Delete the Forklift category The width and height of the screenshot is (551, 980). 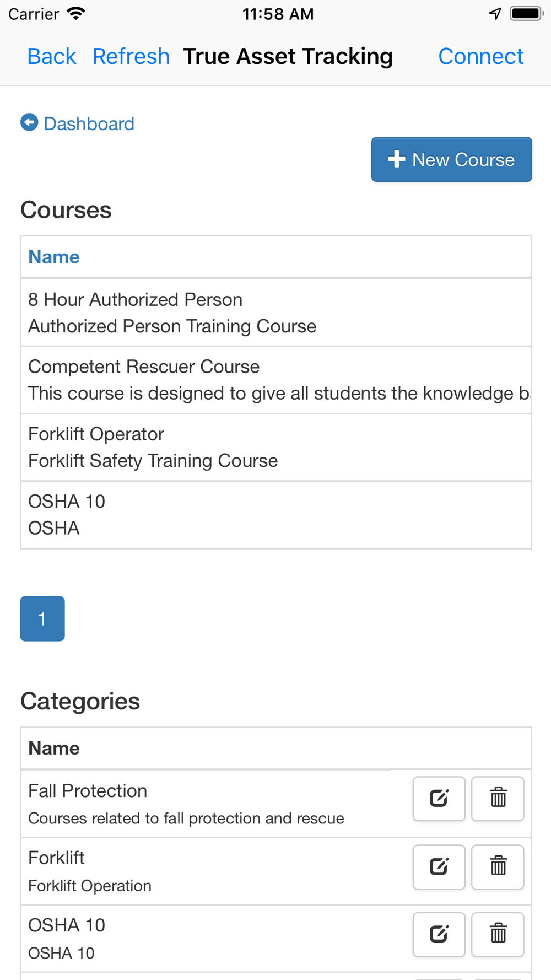pos(498,867)
